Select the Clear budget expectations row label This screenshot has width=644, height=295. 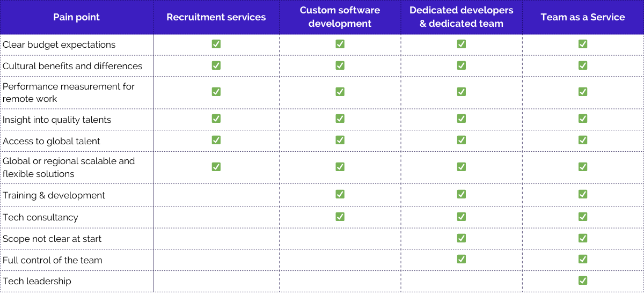(59, 45)
